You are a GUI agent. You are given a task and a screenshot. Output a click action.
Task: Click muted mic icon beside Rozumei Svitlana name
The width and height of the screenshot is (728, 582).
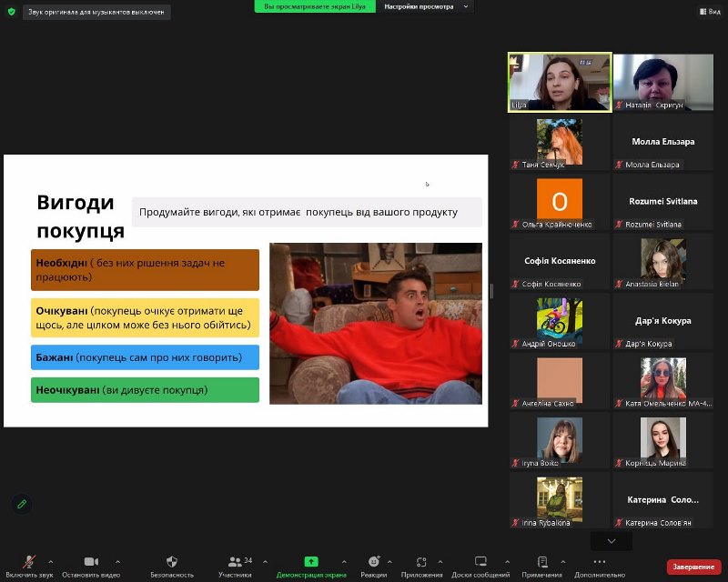[619, 225]
